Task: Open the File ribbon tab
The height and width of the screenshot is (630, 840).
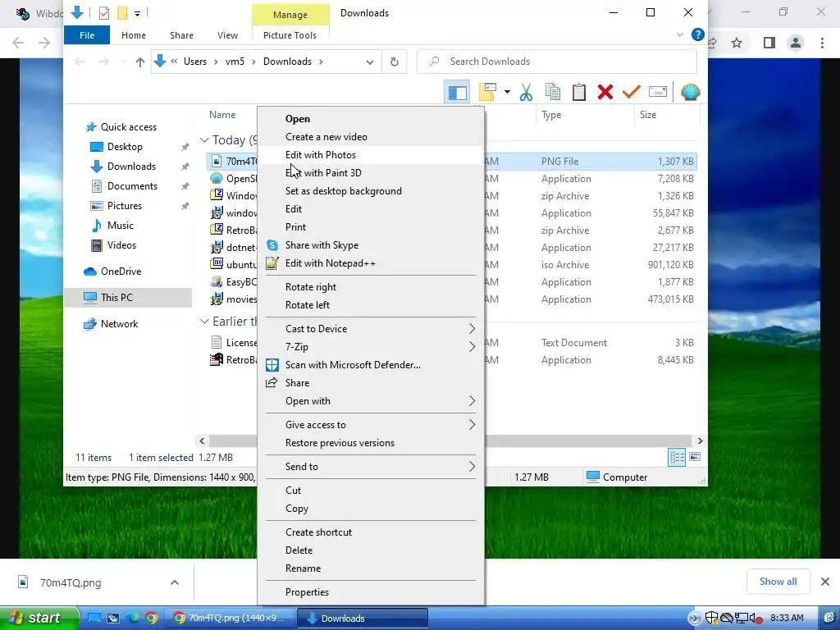Action: pos(87,35)
